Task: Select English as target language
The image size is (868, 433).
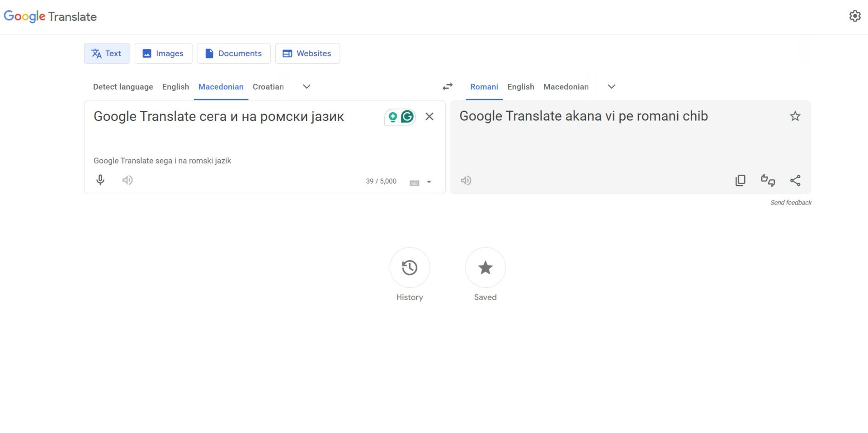Action: click(521, 87)
